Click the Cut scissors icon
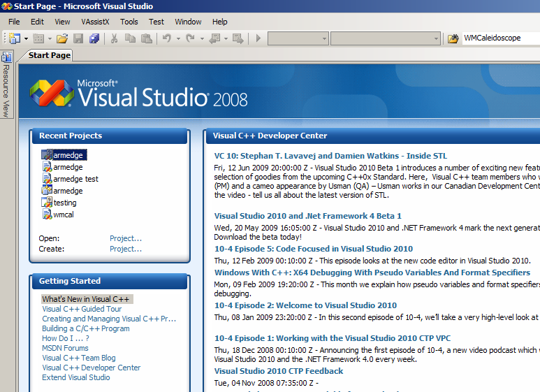The image size is (540, 392). (x=114, y=38)
